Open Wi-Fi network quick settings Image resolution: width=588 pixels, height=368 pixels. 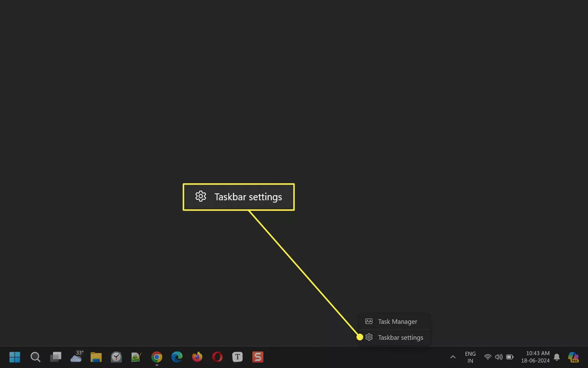pos(488,357)
